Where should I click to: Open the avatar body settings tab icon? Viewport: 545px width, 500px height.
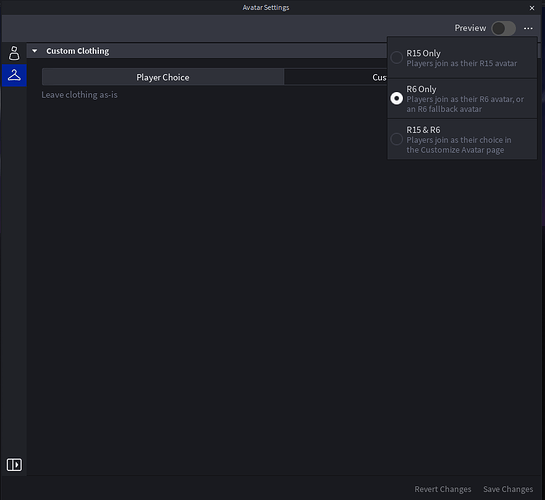point(14,53)
